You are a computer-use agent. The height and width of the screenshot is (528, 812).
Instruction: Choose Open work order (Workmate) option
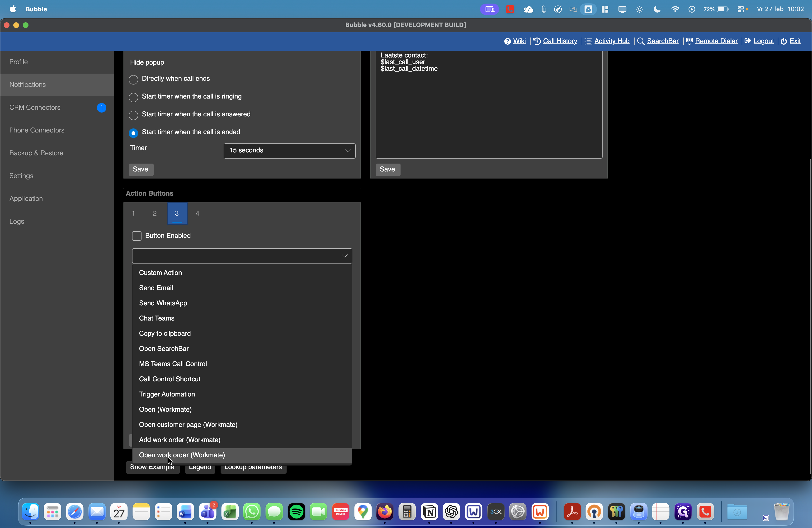coord(182,455)
